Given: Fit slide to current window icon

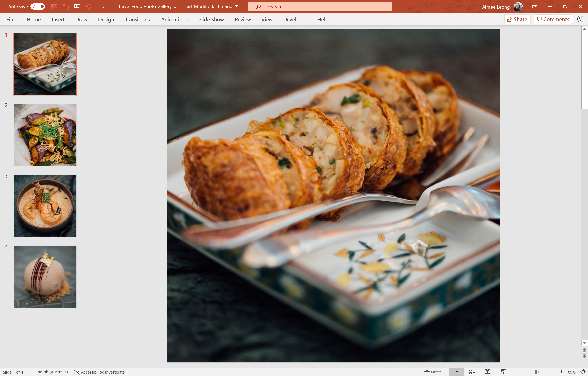Looking at the screenshot, I should point(583,372).
